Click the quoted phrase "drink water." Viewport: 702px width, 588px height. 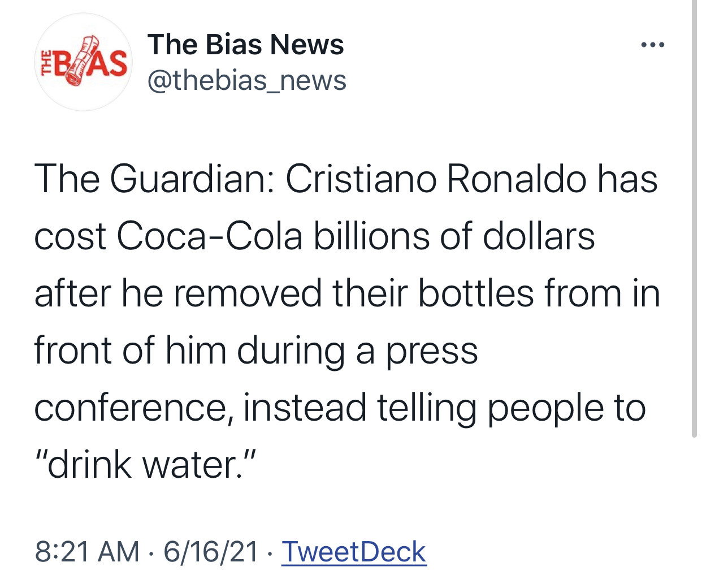tap(146, 465)
